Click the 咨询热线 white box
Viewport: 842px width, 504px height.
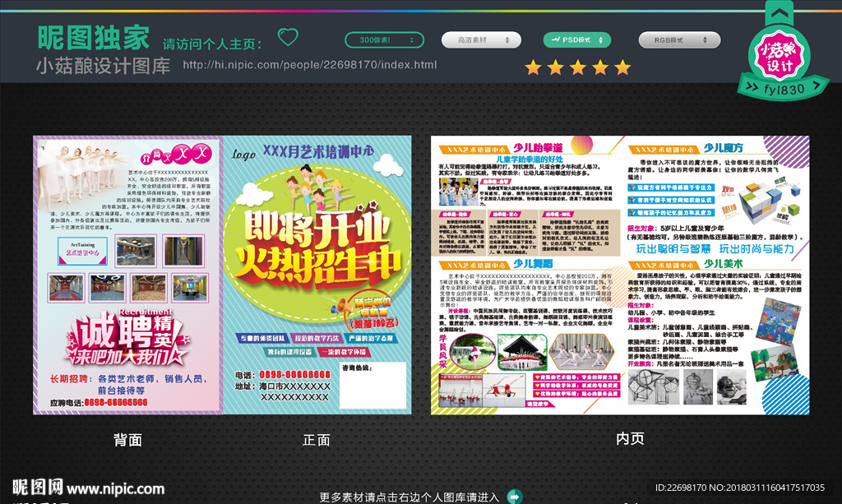(373, 386)
